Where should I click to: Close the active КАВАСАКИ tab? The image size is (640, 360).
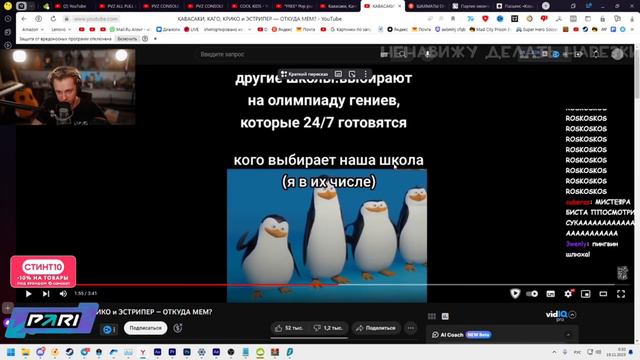[x=399, y=6]
